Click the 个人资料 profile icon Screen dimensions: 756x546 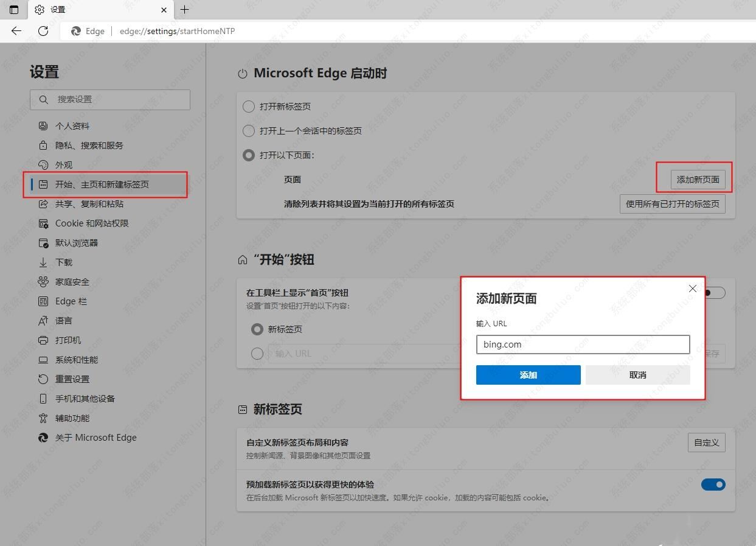(x=43, y=126)
